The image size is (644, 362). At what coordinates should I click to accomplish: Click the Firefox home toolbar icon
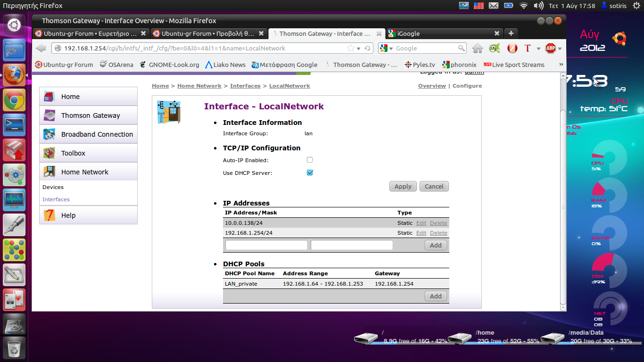[x=478, y=48]
